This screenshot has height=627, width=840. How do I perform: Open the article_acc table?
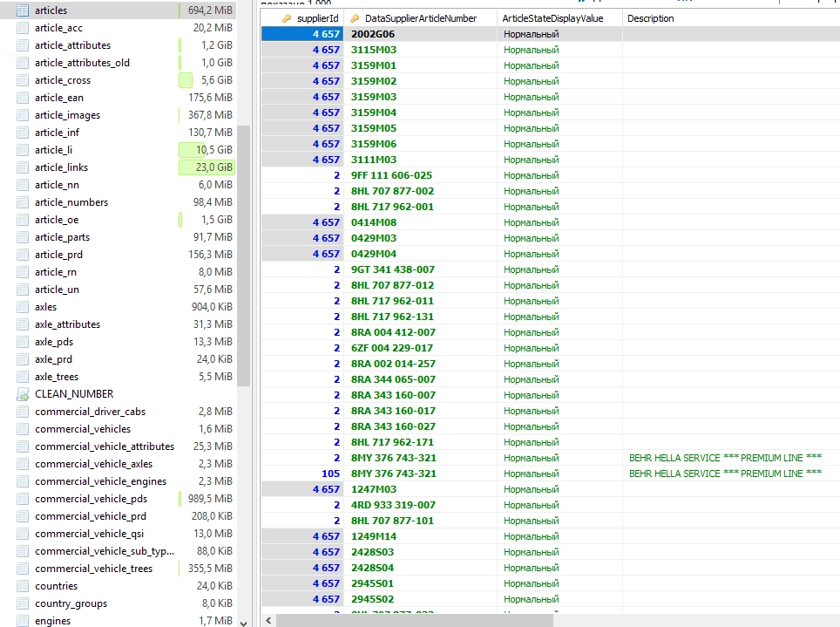(x=59, y=28)
